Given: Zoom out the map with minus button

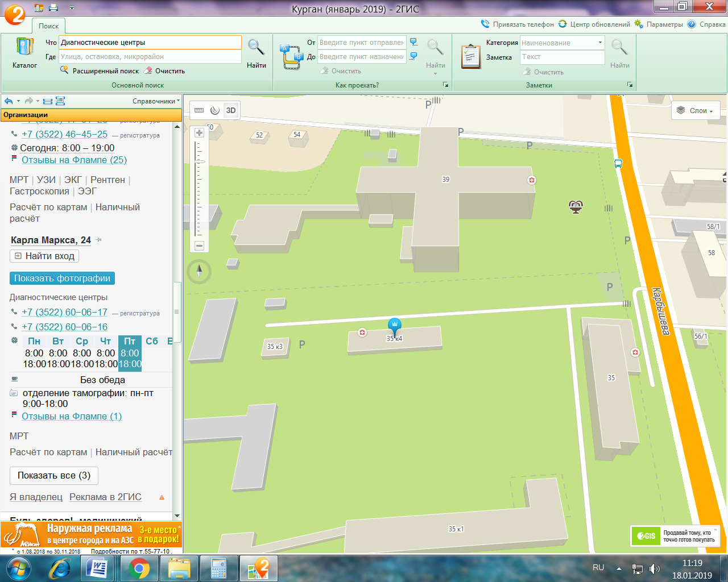Looking at the screenshot, I should coord(199,246).
